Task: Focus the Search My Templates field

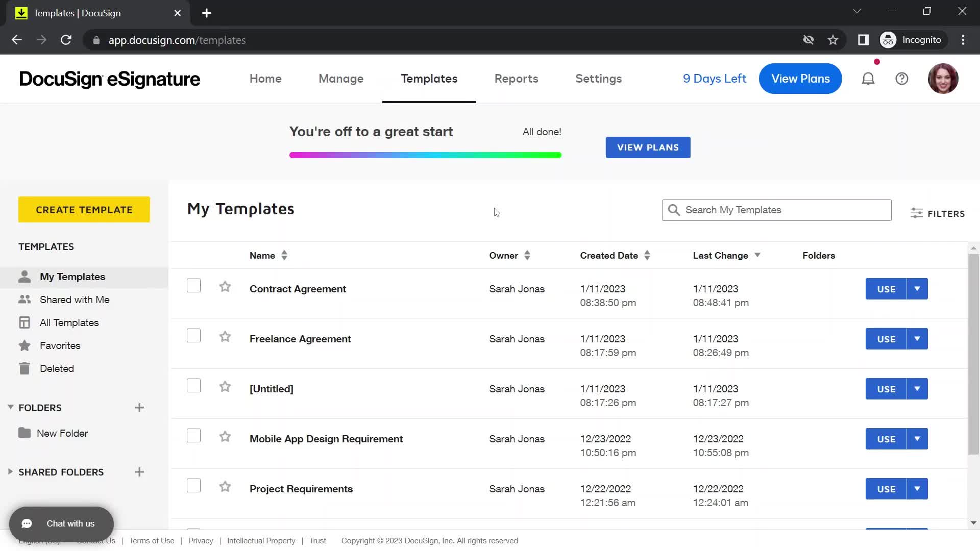Action: [x=776, y=210]
